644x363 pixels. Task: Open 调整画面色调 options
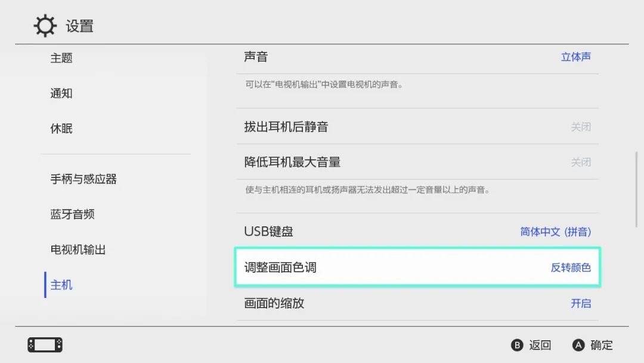coord(417,267)
